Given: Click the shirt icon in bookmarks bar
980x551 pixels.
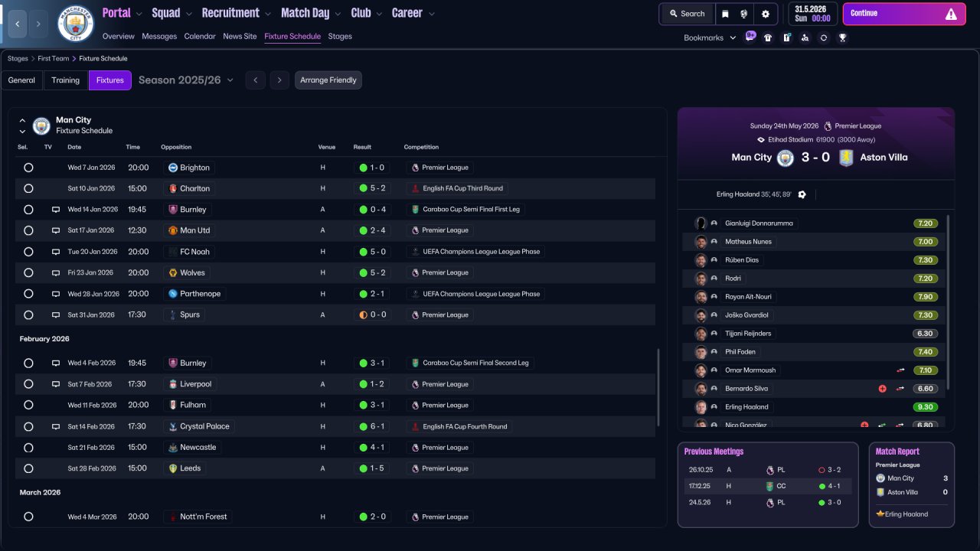Looking at the screenshot, I should point(768,37).
